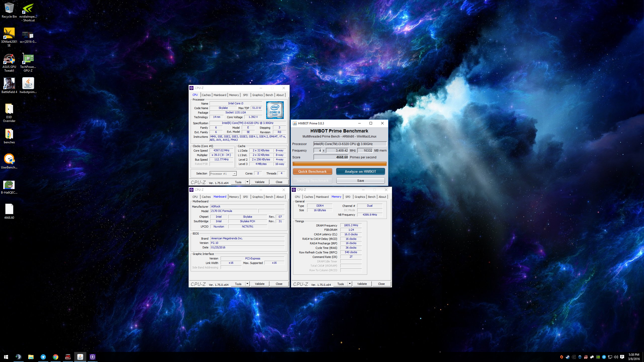Image resolution: width=644 pixels, height=362 pixels.
Task: Click the DRAM Frequency value 1805.2 MHz
Action: pyautogui.click(x=351, y=225)
